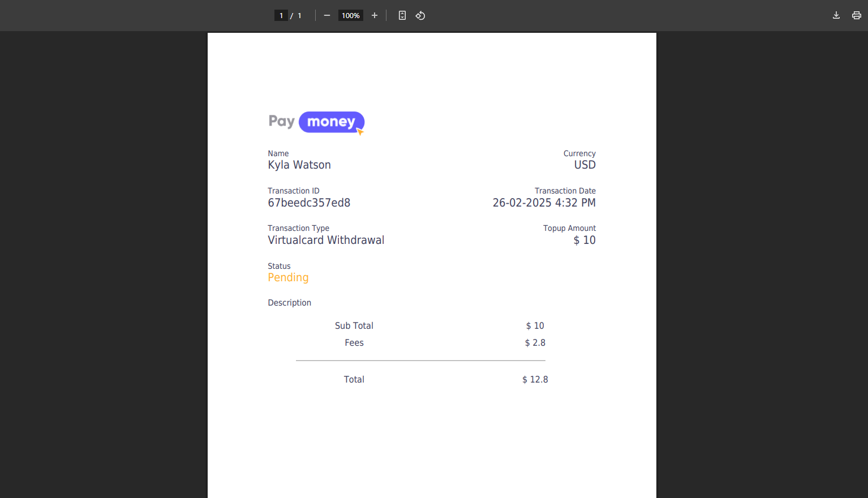868x498 pixels.
Task: Rotate the document counterclockwise
Action: pyautogui.click(x=420, y=15)
